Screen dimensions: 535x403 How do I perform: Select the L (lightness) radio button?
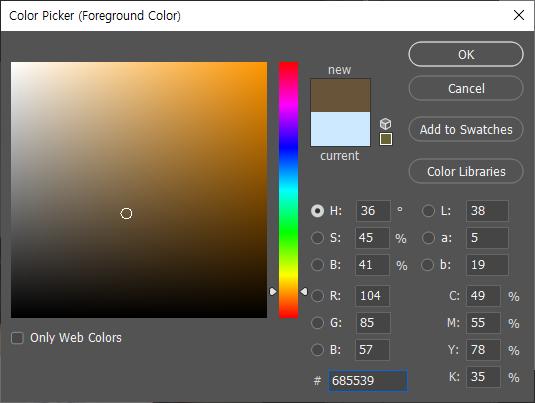click(x=428, y=211)
